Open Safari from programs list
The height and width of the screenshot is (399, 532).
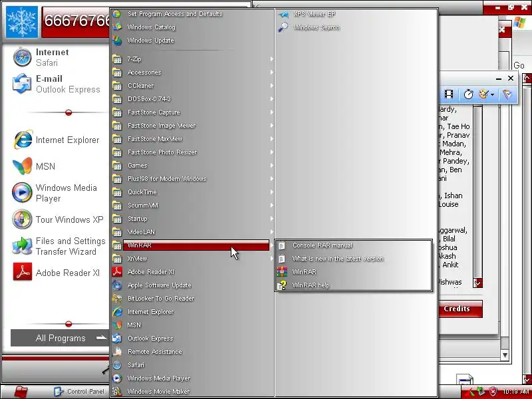192,364
